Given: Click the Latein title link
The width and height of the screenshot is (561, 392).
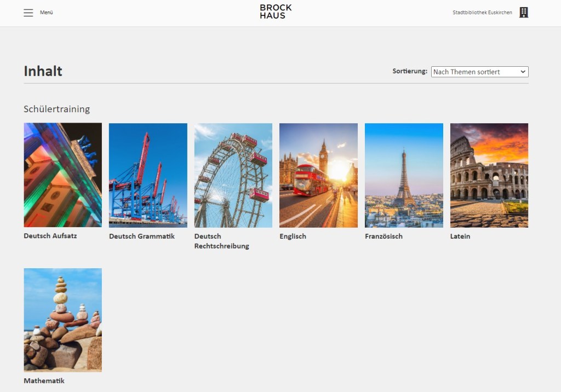Looking at the screenshot, I should pos(460,237).
